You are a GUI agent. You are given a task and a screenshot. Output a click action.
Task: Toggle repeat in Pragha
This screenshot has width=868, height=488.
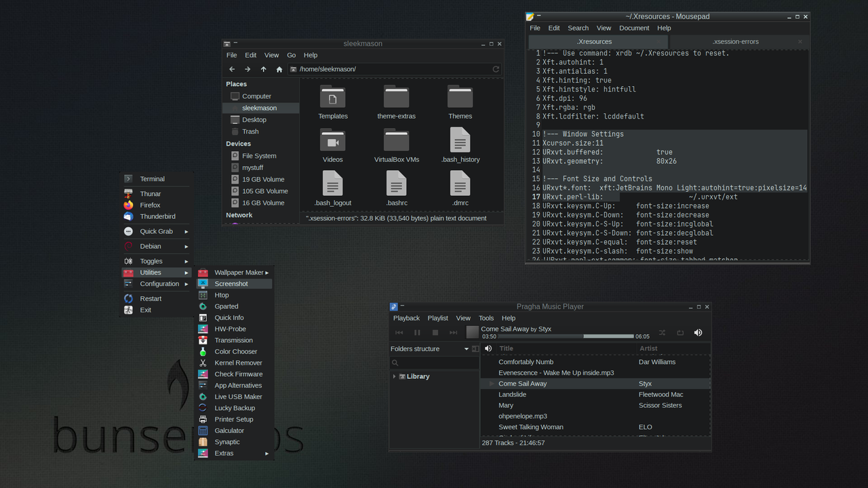tap(679, 332)
